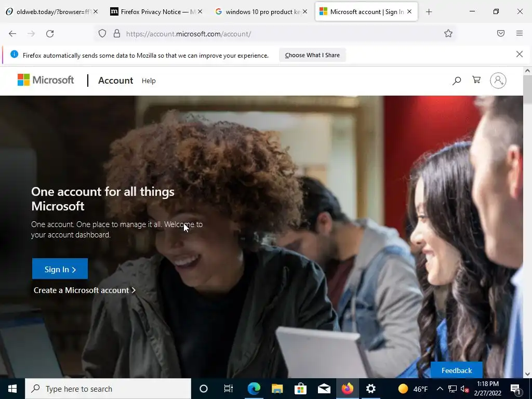Close the Google search tab
532x399 pixels.
305,11
